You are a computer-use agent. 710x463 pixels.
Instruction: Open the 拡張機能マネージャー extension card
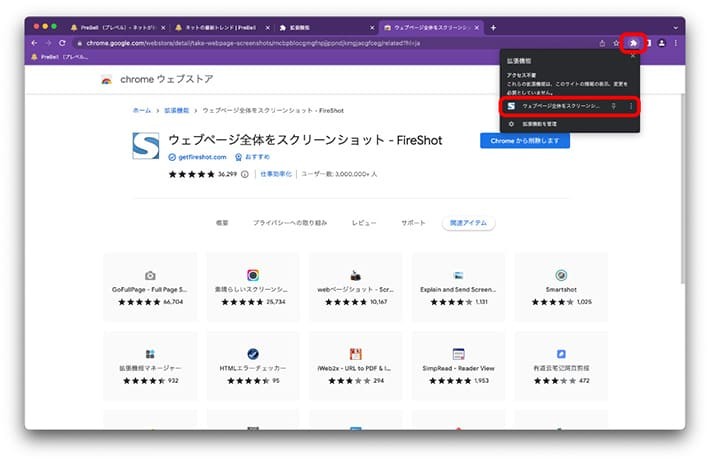(x=150, y=366)
